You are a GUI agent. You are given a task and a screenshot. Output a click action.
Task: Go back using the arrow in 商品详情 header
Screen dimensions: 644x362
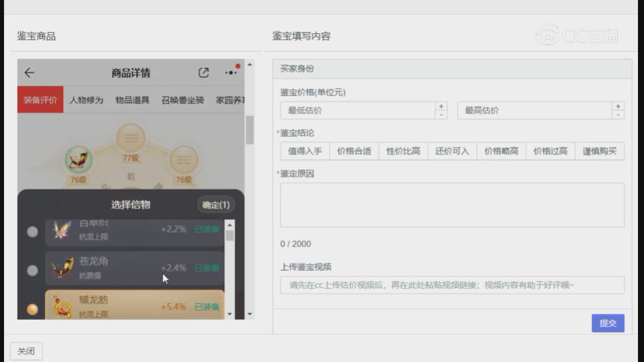tap(29, 73)
